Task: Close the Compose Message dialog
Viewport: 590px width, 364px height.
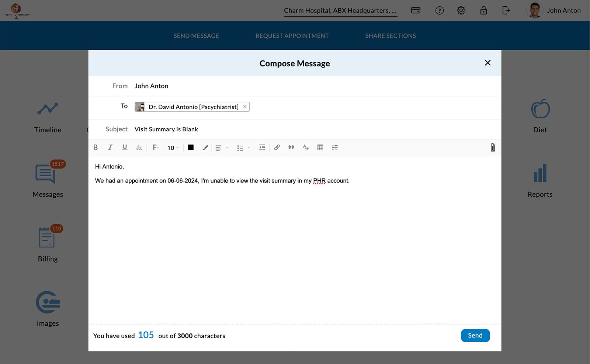Action: [x=487, y=63]
